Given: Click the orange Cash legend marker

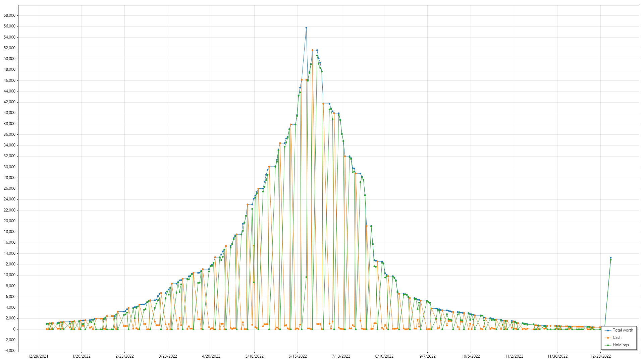Looking at the screenshot, I should 608,338.
